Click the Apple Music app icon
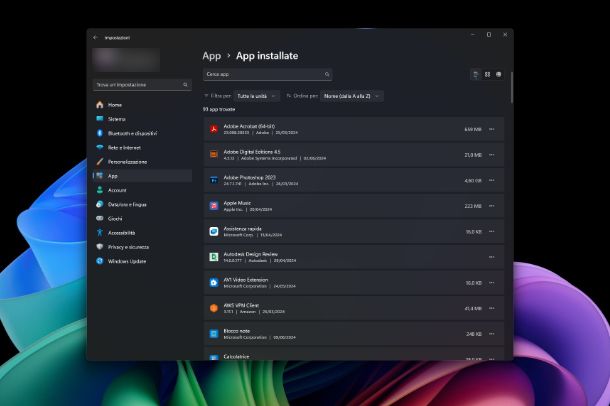610x406 pixels. (214, 206)
